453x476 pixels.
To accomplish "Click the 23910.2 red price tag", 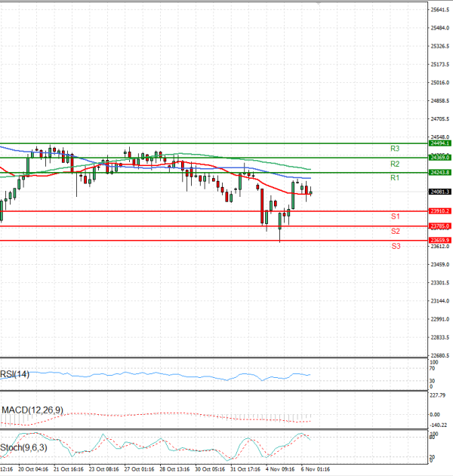I will (x=439, y=211).
